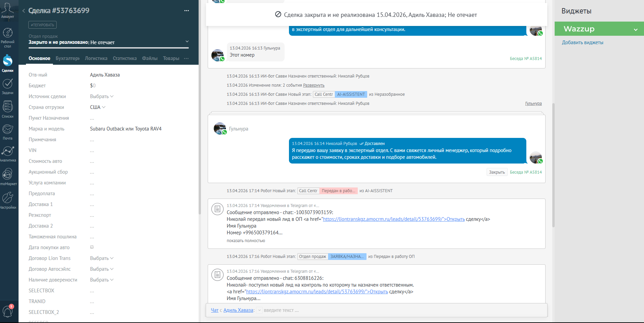The height and width of the screenshot is (323, 644).
Task: Click the AI-ASSISTENT stage label
Action: 351,94
